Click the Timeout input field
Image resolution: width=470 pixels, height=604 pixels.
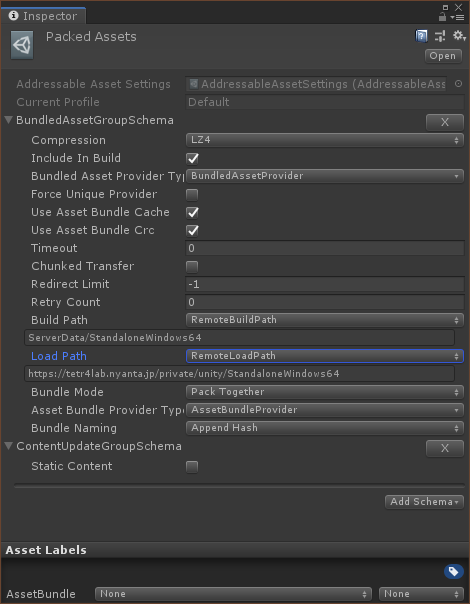point(324,248)
